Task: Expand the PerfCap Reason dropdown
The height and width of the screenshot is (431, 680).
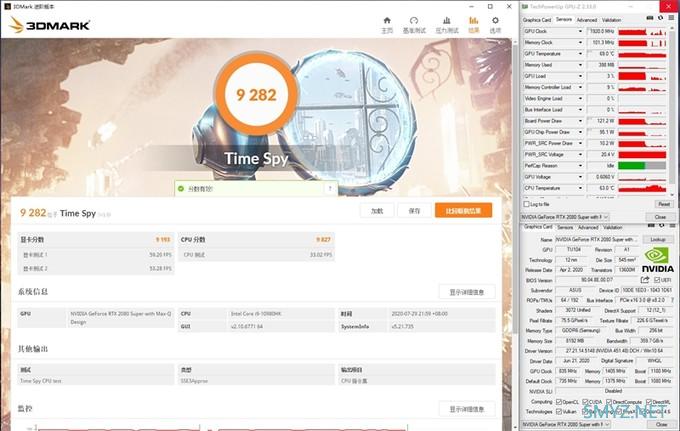Action: coord(580,166)
